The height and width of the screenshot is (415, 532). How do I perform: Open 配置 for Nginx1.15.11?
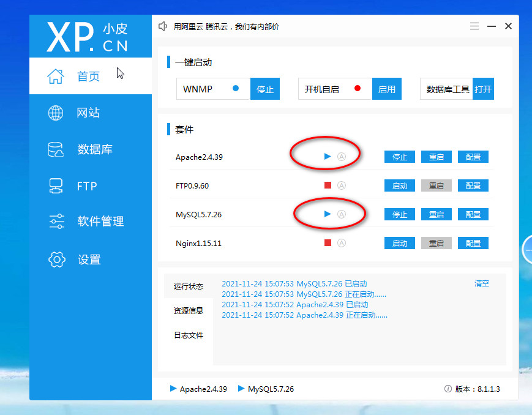(x=473, y=243)
